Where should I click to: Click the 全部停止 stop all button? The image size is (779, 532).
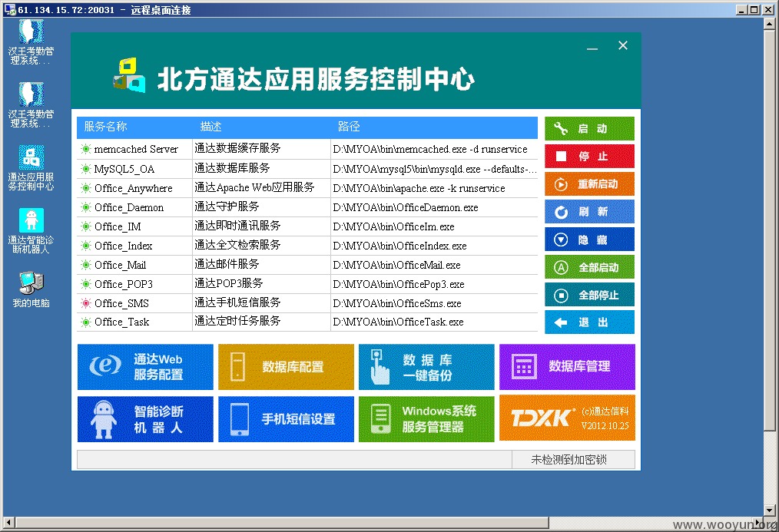pyautogui.click(x=589, y=296)
